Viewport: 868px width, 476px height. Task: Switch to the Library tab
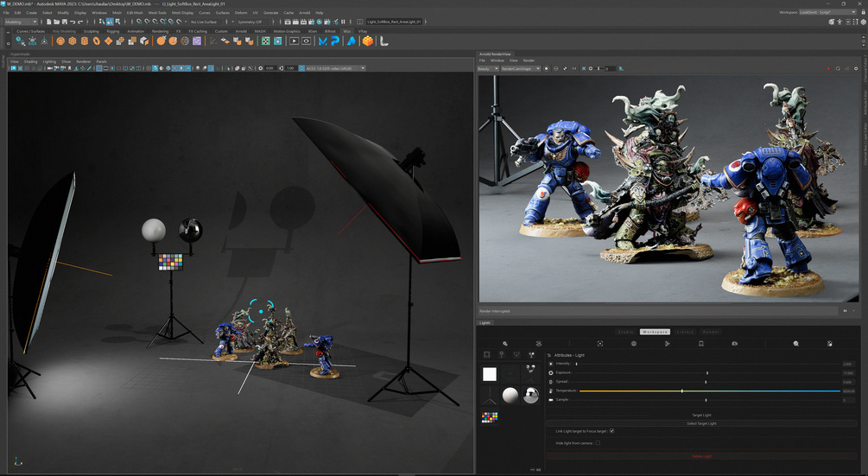(x=684, y=332)
